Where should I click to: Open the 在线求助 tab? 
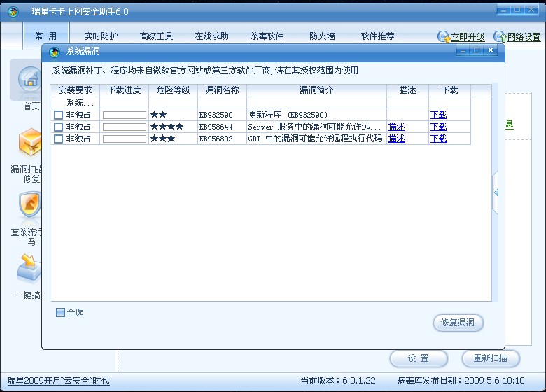pos(211,36)
